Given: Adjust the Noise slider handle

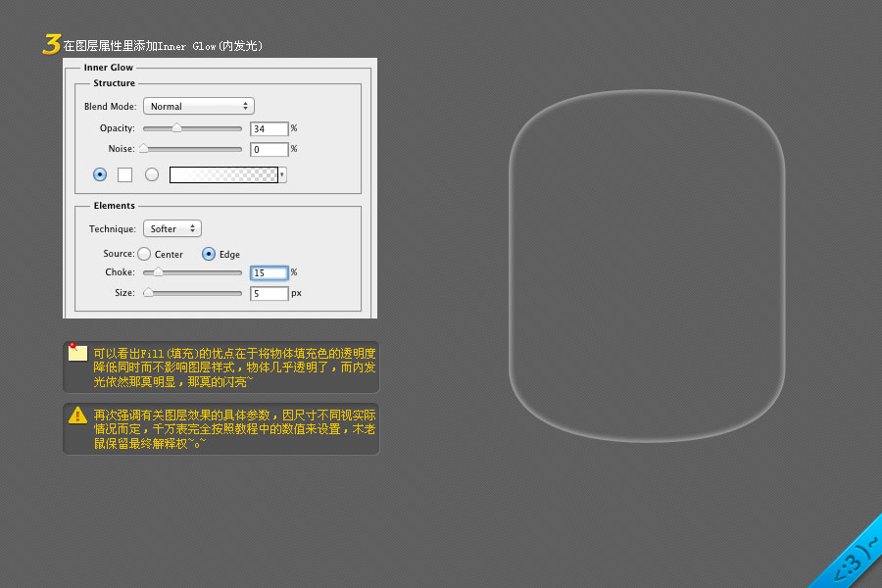Looking at the screenshot, I should (x=144, y=149).
